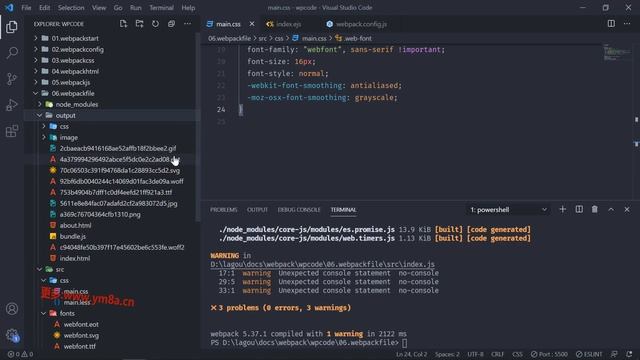Switch to the PROBLEMS panel tab
Viewport: 640px width, 360px height.
[224, 210]
